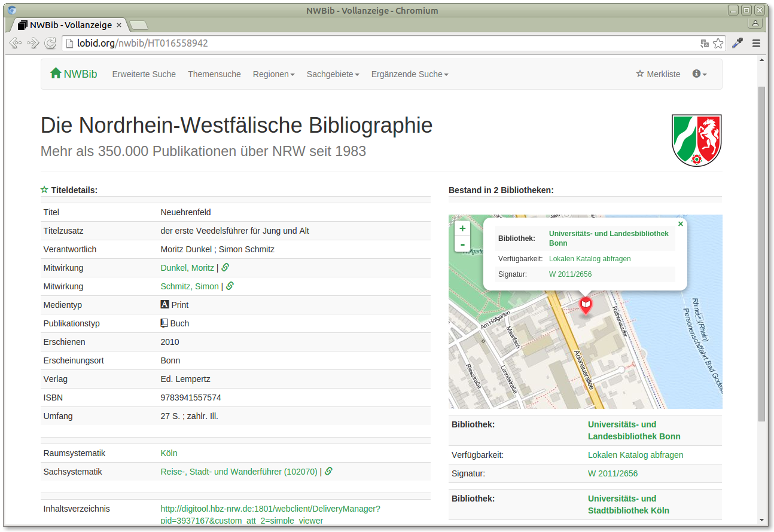Open the Merkliste
774x532 pixels.
click(x=658, y=74)
